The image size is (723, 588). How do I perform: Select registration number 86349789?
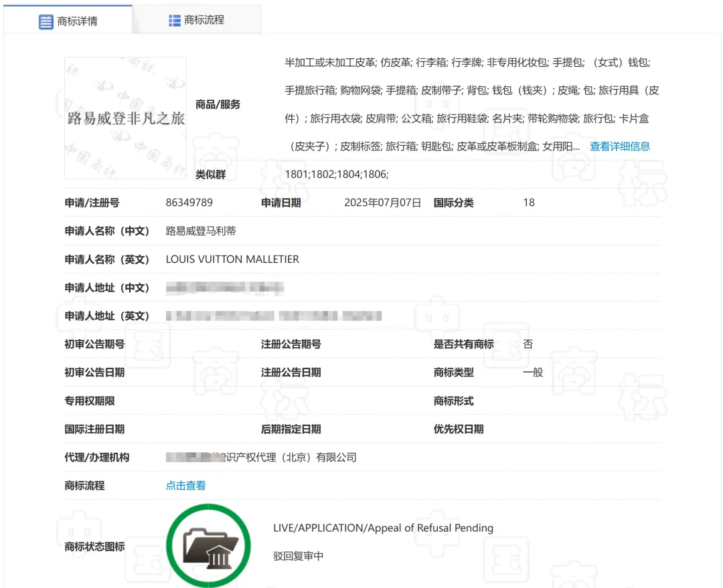coord(189,203)
